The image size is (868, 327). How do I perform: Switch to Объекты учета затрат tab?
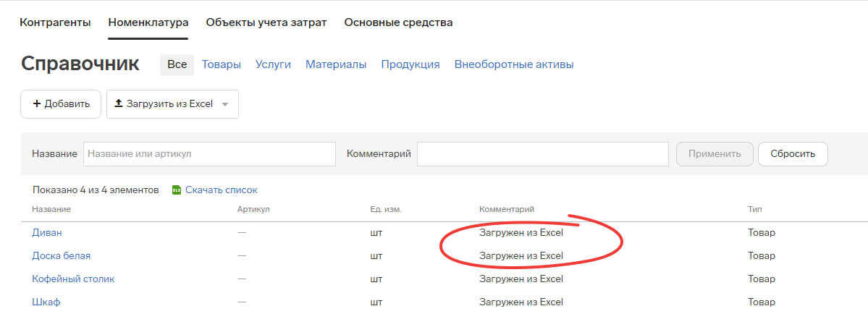[x=266, y=22]
